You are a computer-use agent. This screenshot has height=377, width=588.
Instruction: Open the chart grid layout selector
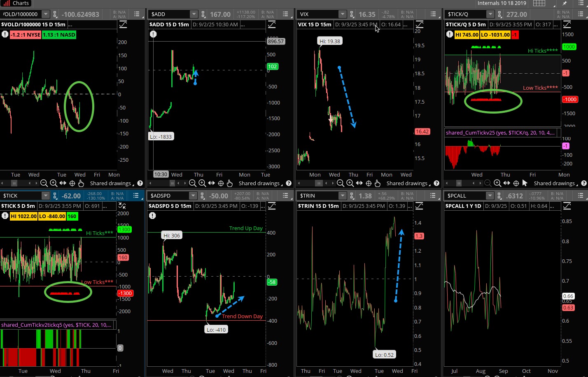pyautogui.click(x=539, y=3)
